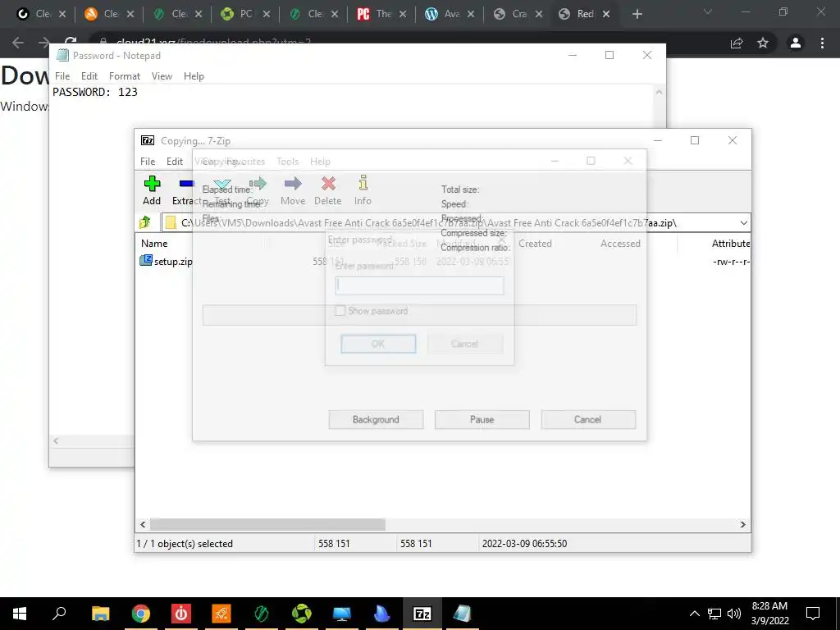Enable the Show password checkbox
The height and width of the screenshot is (630, 840).
pos(340,311)
